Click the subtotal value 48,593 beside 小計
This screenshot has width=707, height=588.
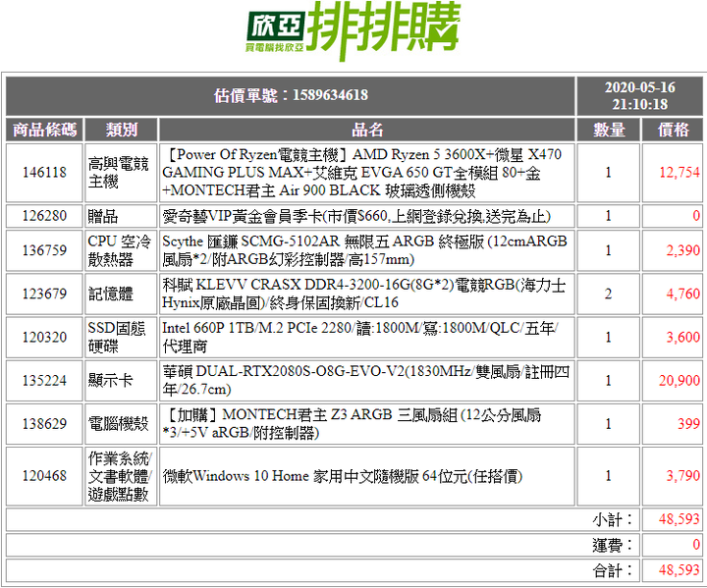[x=680, y=519]
